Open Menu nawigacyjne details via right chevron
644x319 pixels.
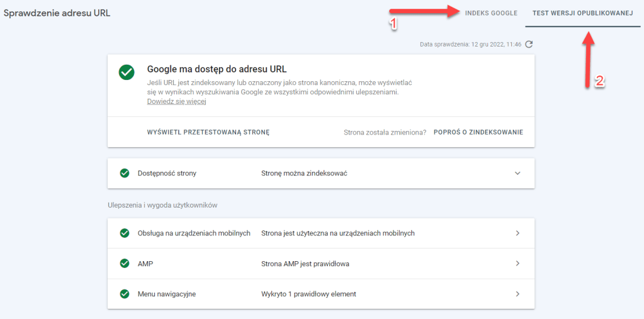(x=517, y=294)
